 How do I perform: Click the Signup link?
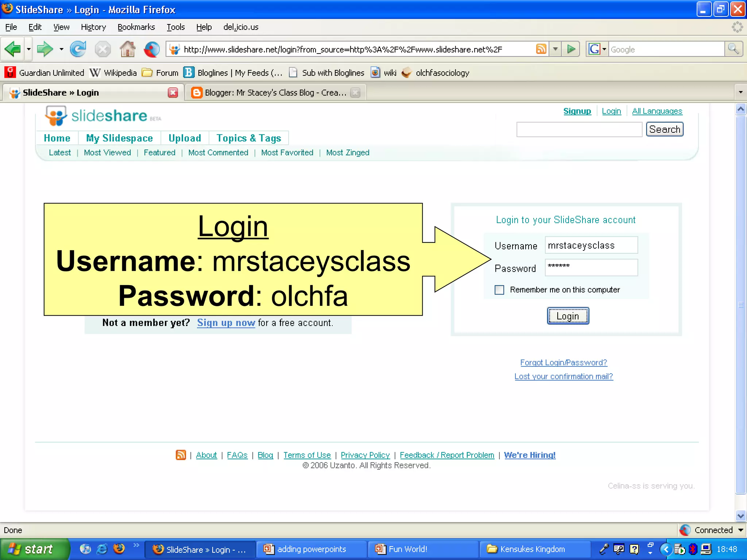click(577, 111)
